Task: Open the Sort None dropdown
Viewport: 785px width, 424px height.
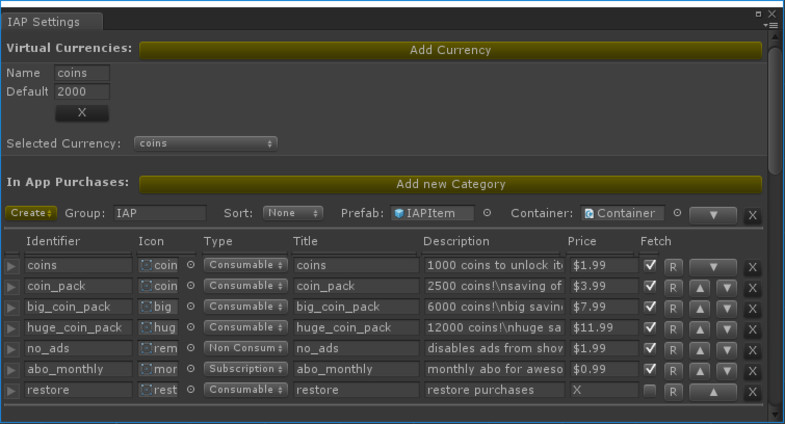Action: click(293, 213)
